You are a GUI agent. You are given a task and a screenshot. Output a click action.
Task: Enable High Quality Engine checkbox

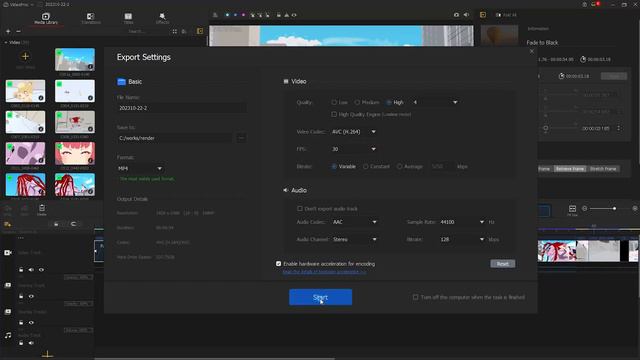click(x=334, y=115)
